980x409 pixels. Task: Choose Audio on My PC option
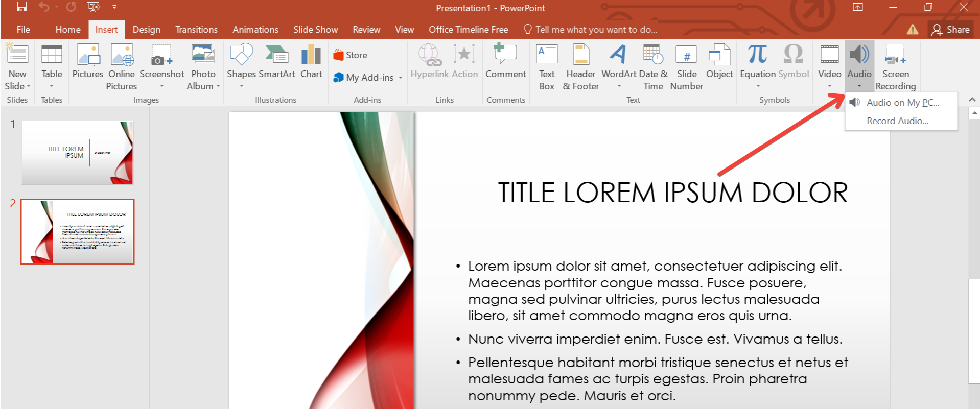pyautogui.click(x=902, y=103)
